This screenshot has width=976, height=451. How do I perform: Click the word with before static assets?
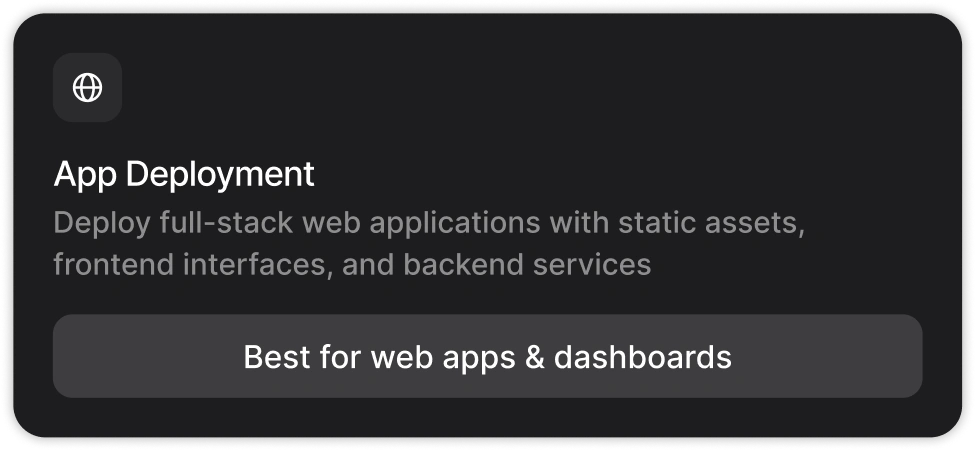(577, 222)
